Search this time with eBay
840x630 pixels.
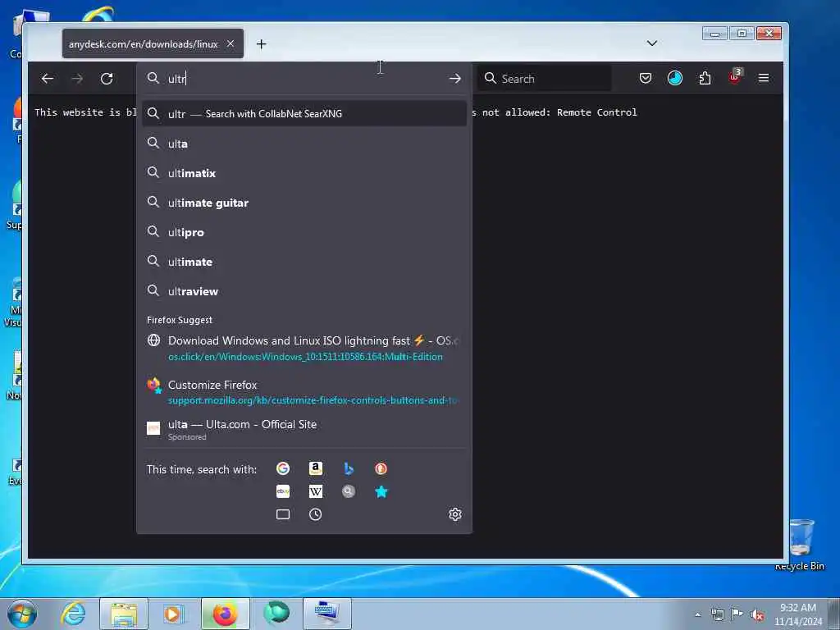point(283,491)
